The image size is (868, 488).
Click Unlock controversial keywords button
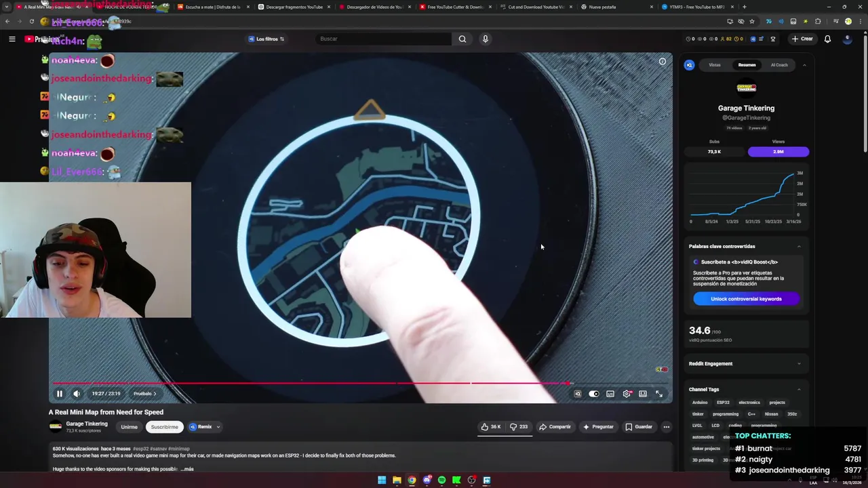[746, 299]
